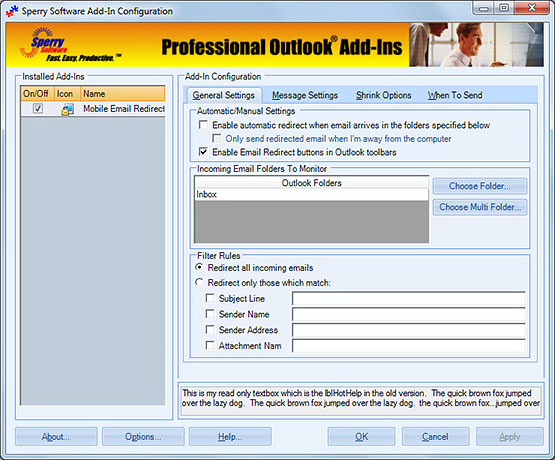The image size is (555, 460).
Task: Click the Sender Name text field
Action: [409, 314]
